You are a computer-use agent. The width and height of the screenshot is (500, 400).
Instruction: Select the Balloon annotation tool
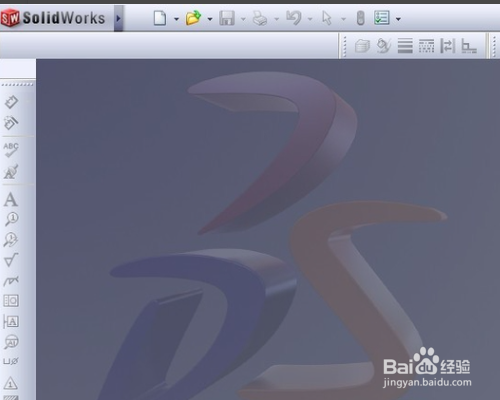pyautogui.click(x=11, y=219)
